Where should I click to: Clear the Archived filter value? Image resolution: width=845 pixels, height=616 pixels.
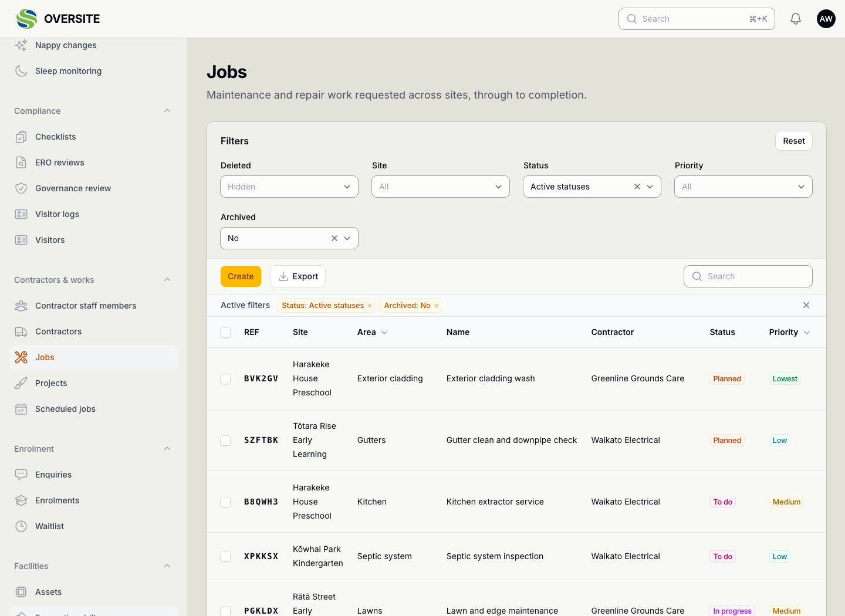[x=334, y=238]
